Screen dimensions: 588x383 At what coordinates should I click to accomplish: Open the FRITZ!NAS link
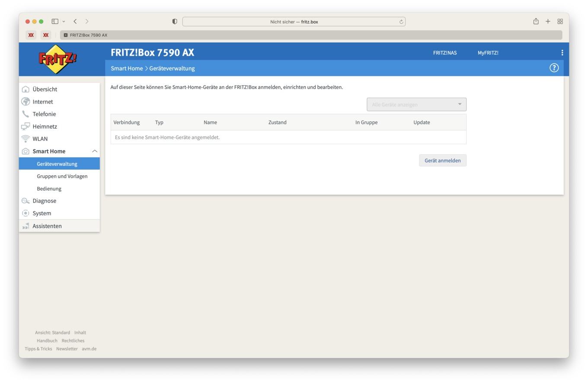pos(444,53)
